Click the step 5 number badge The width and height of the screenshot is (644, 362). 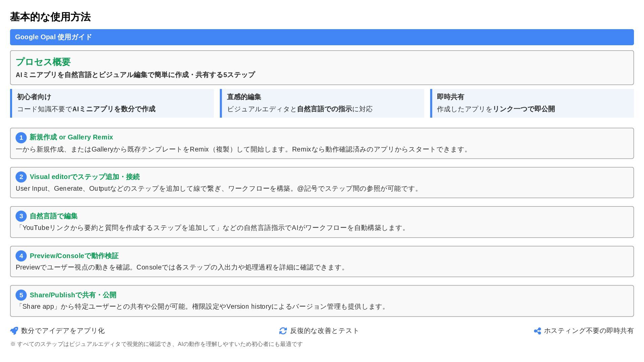click(21, 295)
